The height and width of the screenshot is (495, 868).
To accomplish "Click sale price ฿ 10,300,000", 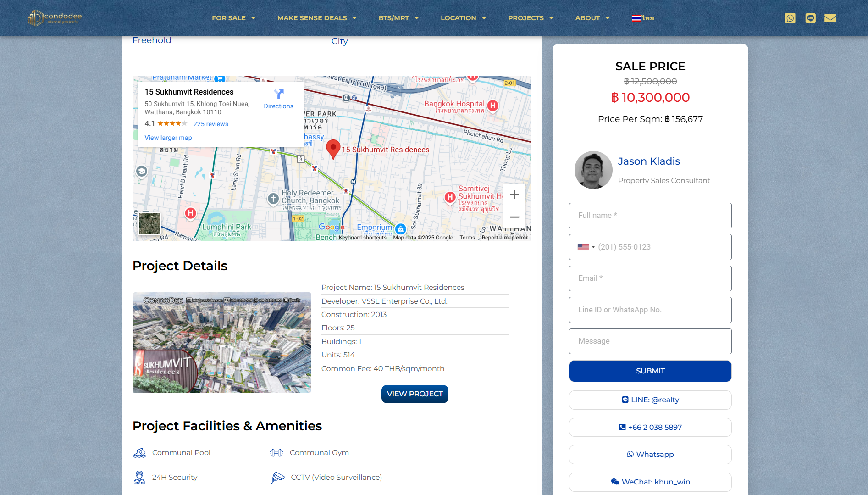I will [650, 98].
